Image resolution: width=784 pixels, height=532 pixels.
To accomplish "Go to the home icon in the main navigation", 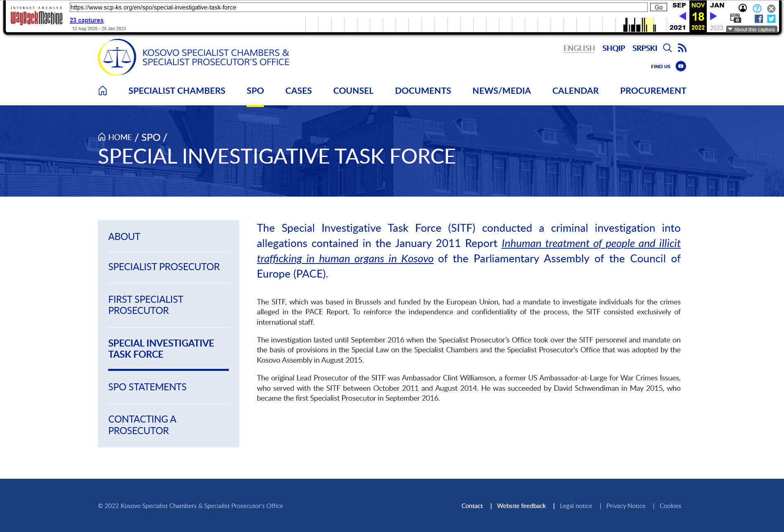I will click(x=103, y=90).
